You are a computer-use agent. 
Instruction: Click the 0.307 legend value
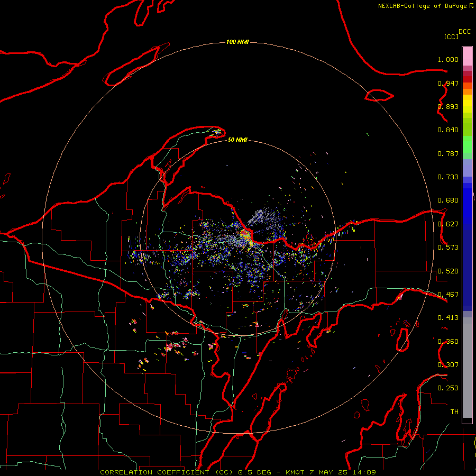tap(448, 365)
